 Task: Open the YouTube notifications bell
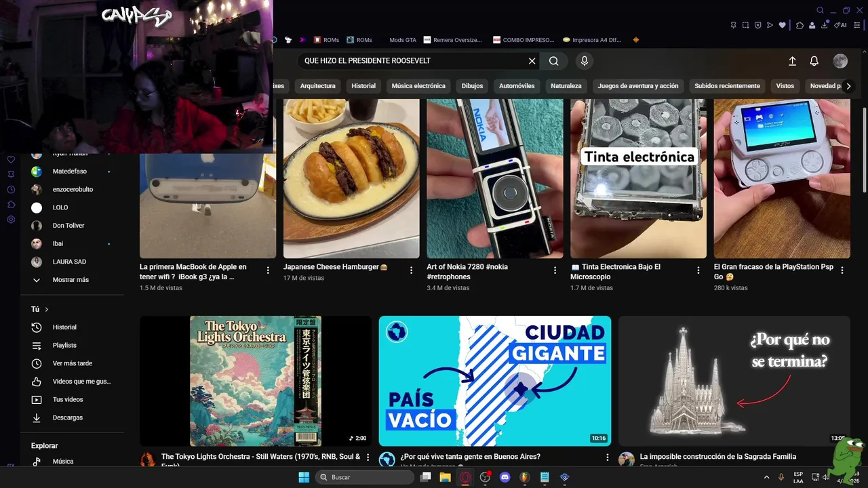(814, 61)
